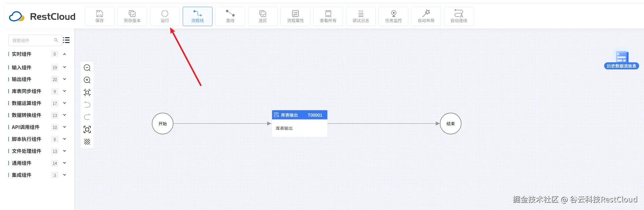The height and width of the screenshot is (210, 644).
Task: Focus the 搜索组件 search field
Action: [35, 40]
